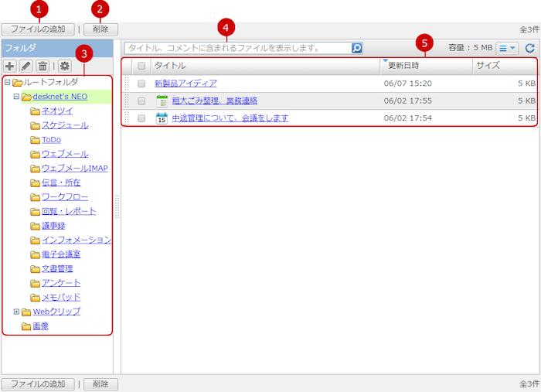541x392 pixels.
Task: Sort by サイズ column header
Action: tap(502, 66)
